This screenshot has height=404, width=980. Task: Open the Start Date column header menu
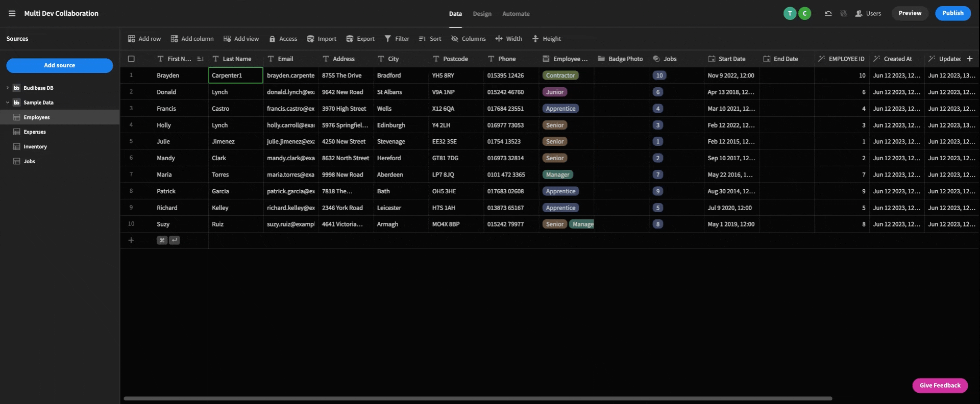[x=732, y=59]
